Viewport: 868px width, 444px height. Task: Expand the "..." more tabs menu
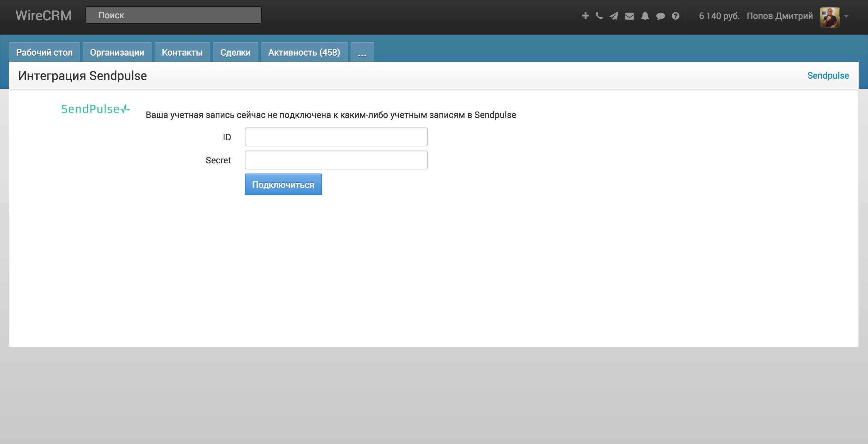pyautogui.click(x=362, y=53)
